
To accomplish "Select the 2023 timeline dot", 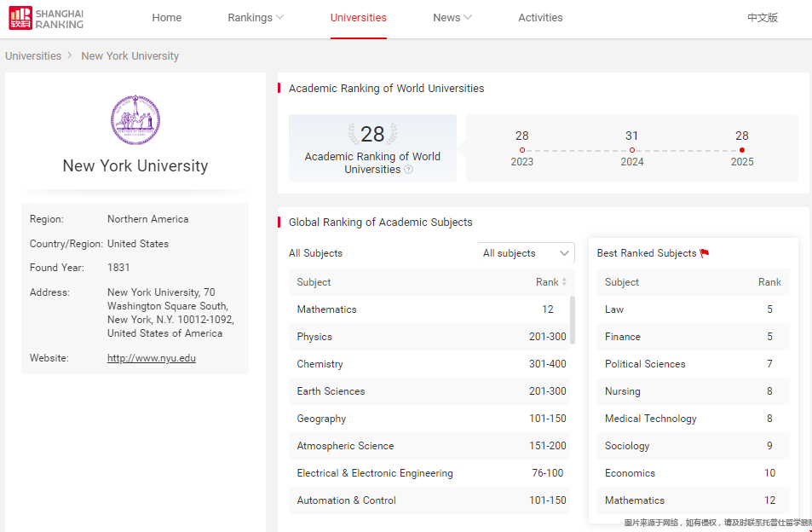I will pos(521,149).
